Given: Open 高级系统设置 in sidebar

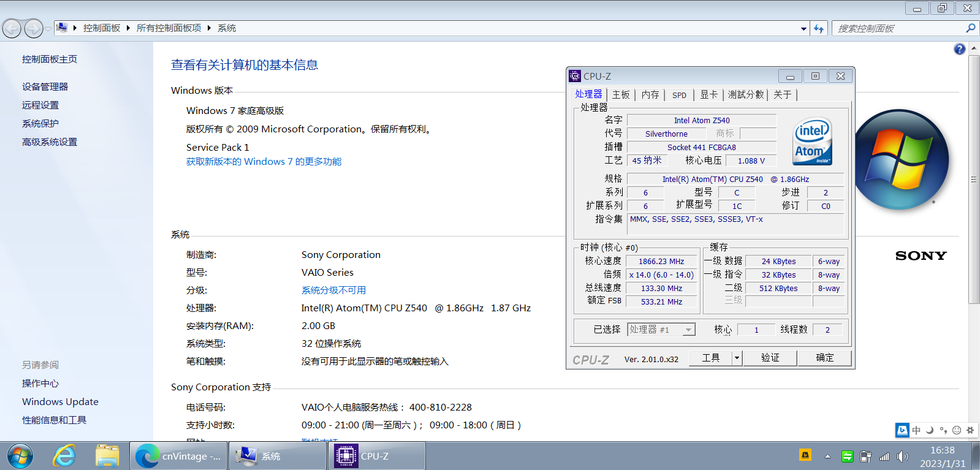Looking at the screenshot, I should pyautogui.click(x=50, y=142).
